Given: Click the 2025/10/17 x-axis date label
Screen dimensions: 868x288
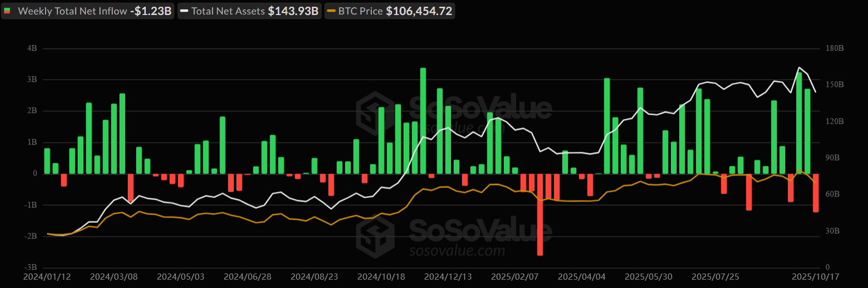Looking at the screenshot, I should (x=815, y=277).
